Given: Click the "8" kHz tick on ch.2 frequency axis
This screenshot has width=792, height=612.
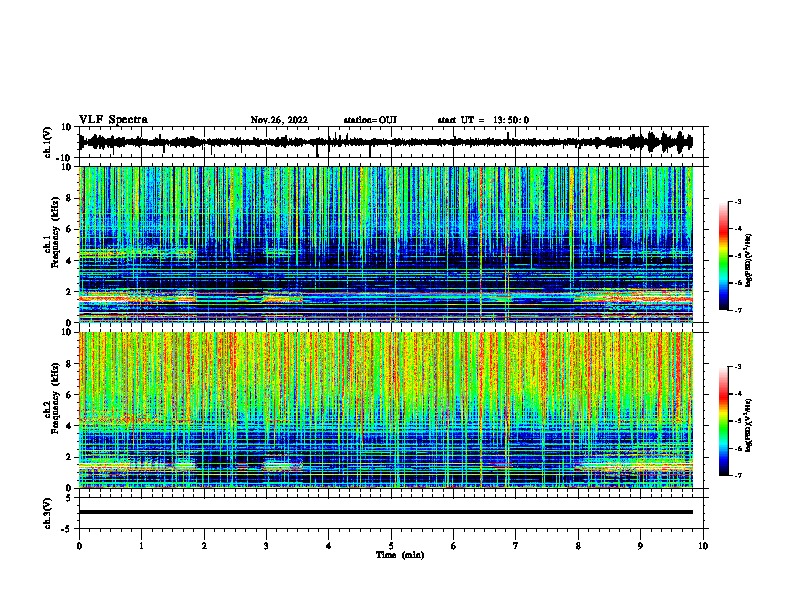Looking at the screenshot, I should coord(70,364).
